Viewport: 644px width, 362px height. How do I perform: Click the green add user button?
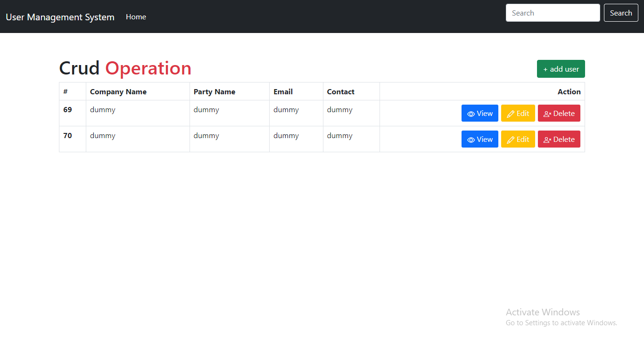click(x=561, y=69)
